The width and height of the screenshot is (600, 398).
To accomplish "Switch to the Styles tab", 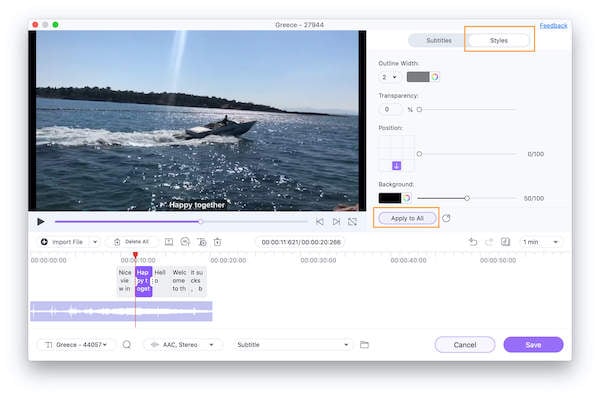I will [x=499, y=40].
